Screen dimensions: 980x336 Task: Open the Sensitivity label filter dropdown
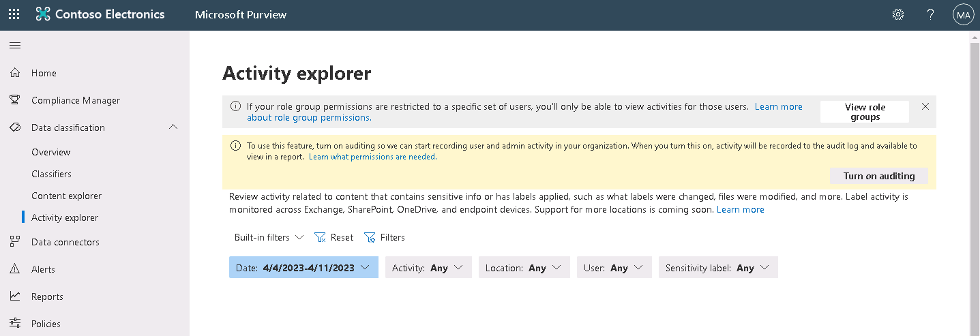click(x=718, y=268)
